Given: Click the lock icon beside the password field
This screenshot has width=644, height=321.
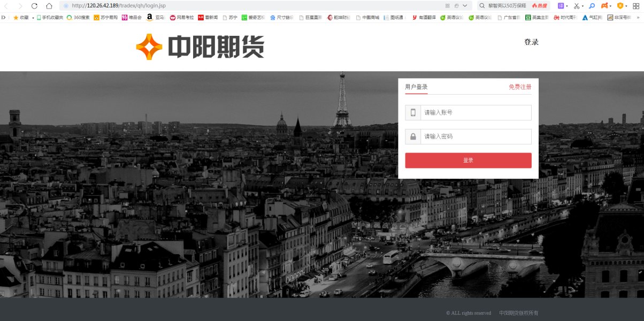Looking at the screenshot, I should point(413,136).
